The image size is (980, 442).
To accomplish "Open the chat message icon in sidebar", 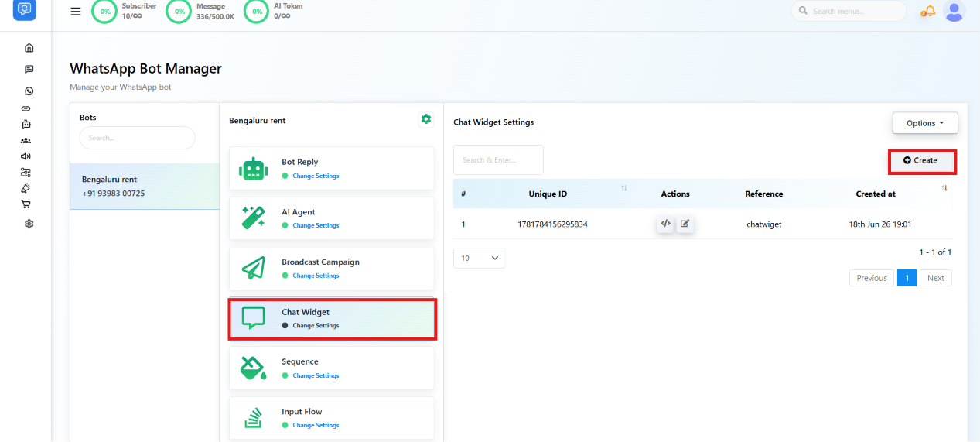I will tap(29, 69).
